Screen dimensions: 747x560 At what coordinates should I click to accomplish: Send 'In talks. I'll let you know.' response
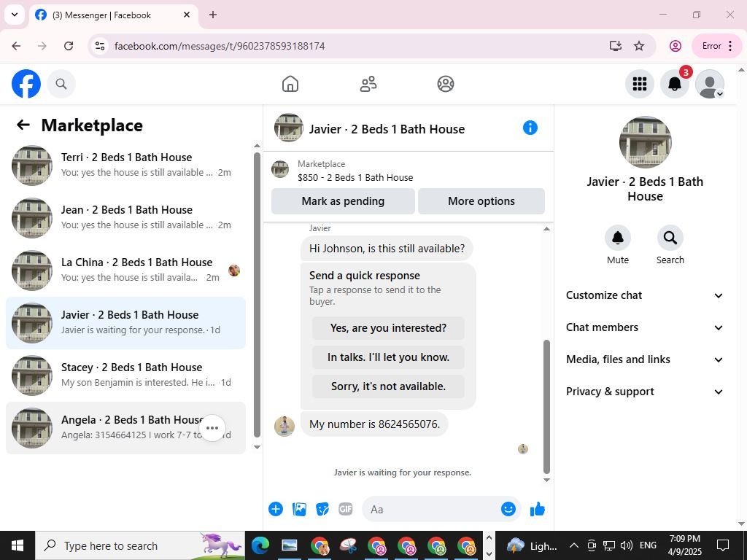click(x=388, y=357)
